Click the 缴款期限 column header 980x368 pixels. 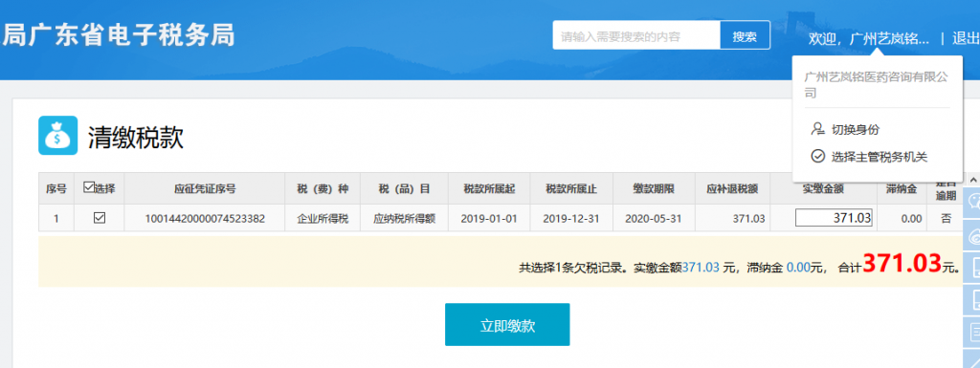pos(654,189)
